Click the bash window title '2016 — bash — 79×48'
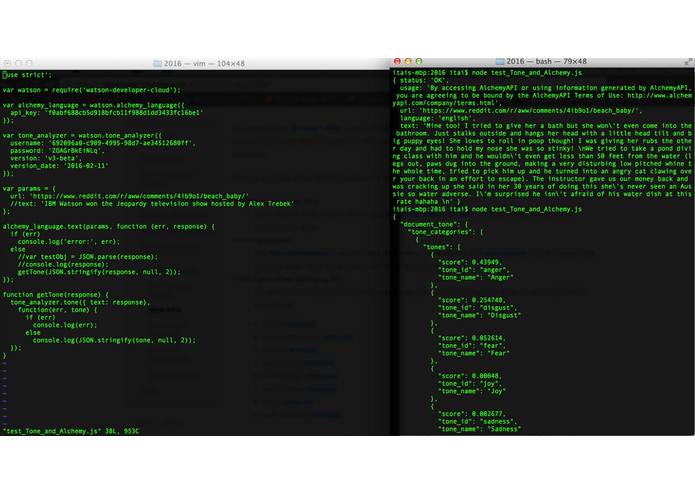Screen dimensions: 695x494 coord(546,61)
